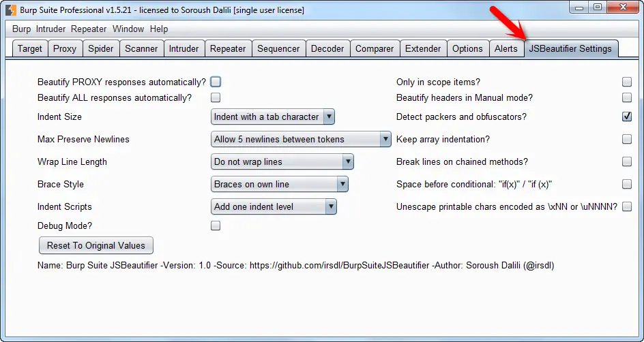Tick Beautify ALL responses automatically
The height and width of the screenshot is (342, 644).
coord(216,97)
